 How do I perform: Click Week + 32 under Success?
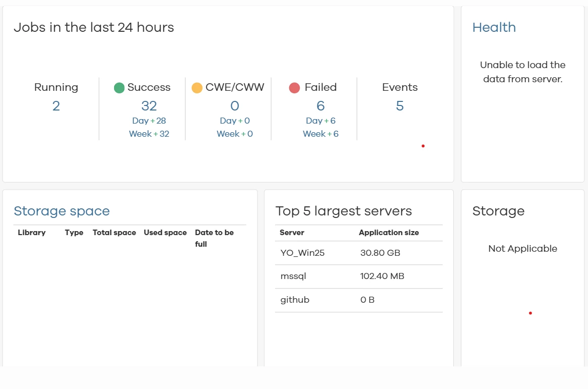tap(149, 134)
